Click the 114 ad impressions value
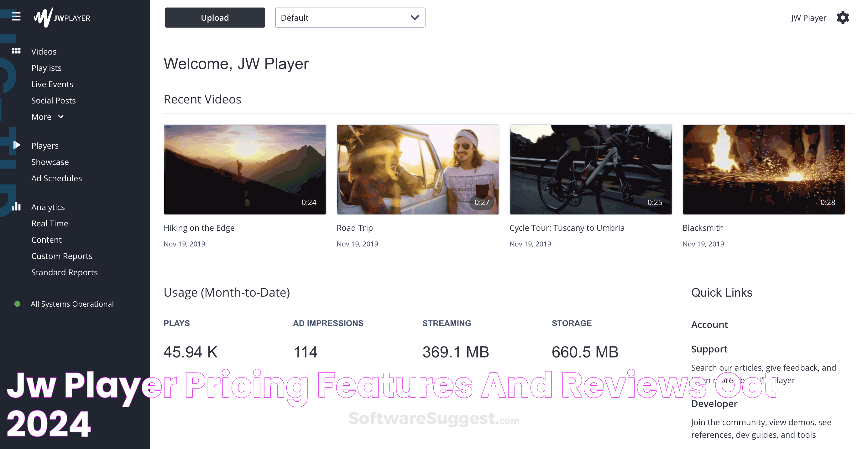Image resolution: width=868 pixels, height=449 pixels. click(x=305, y=352)
